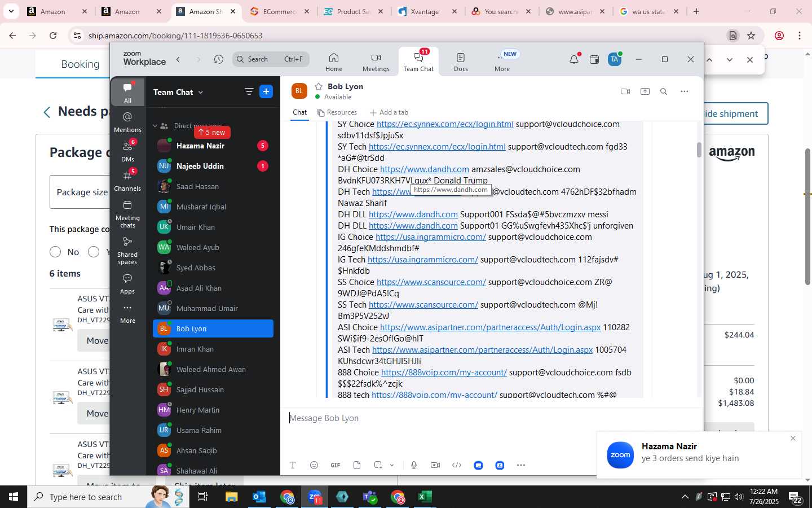Open chat with Musharaf Iqbal
Screen dimensions: 812x508
point(213,207)
